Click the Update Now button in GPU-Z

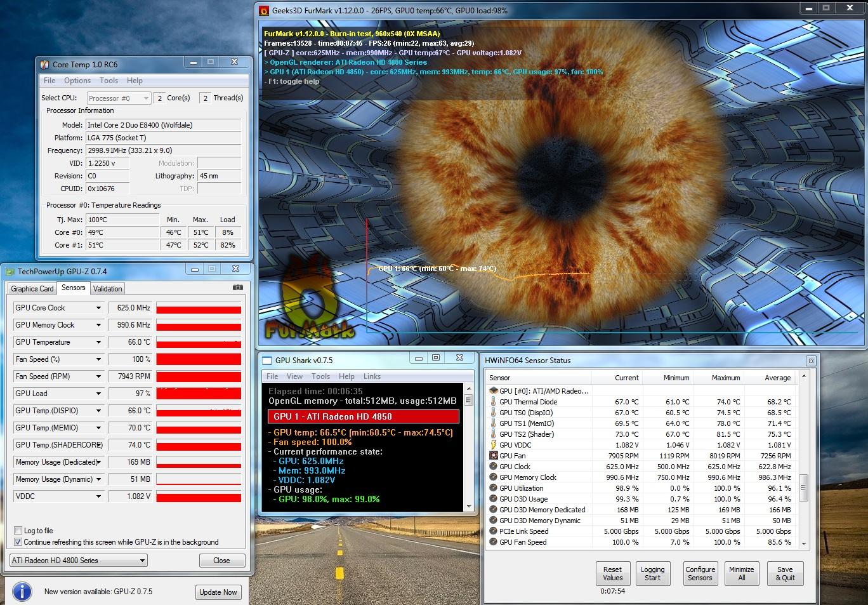click(218, 592)
